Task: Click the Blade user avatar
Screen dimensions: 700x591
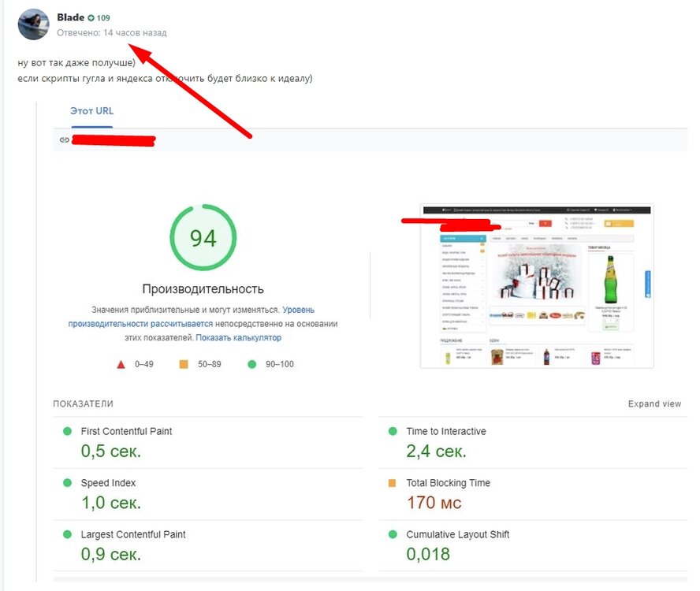Action: (33, 24)
